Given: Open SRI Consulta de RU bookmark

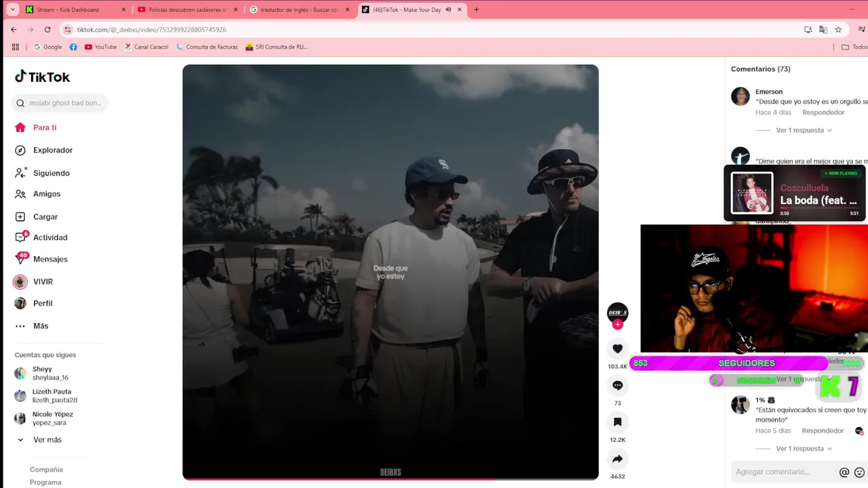Looking at the screenshot, I should (277, 47).
